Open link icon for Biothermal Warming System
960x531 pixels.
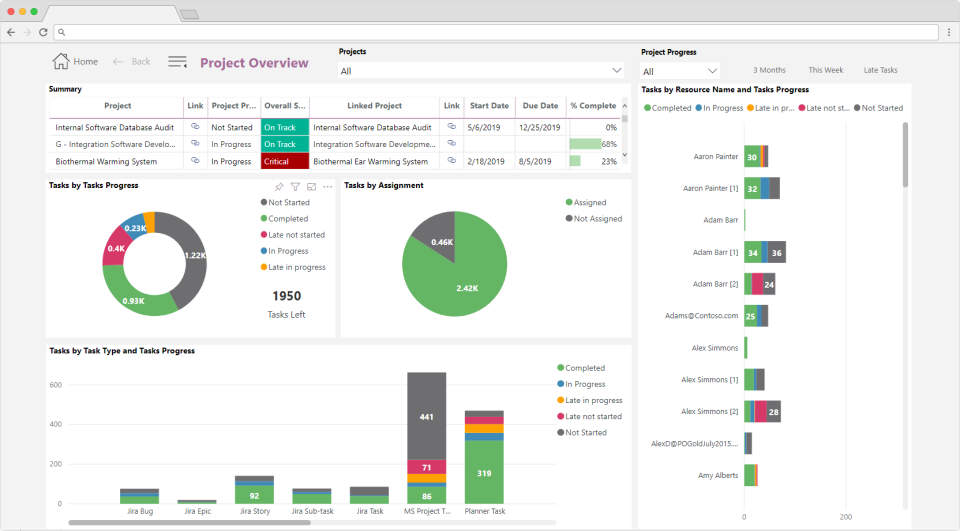coord(196,161)
